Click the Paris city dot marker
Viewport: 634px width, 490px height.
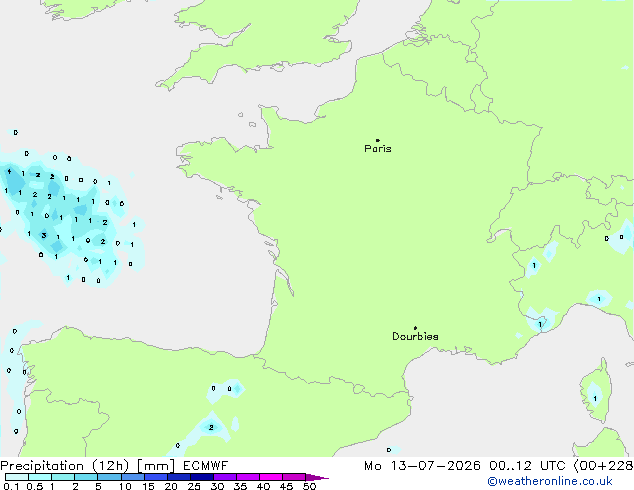(378, 140)
